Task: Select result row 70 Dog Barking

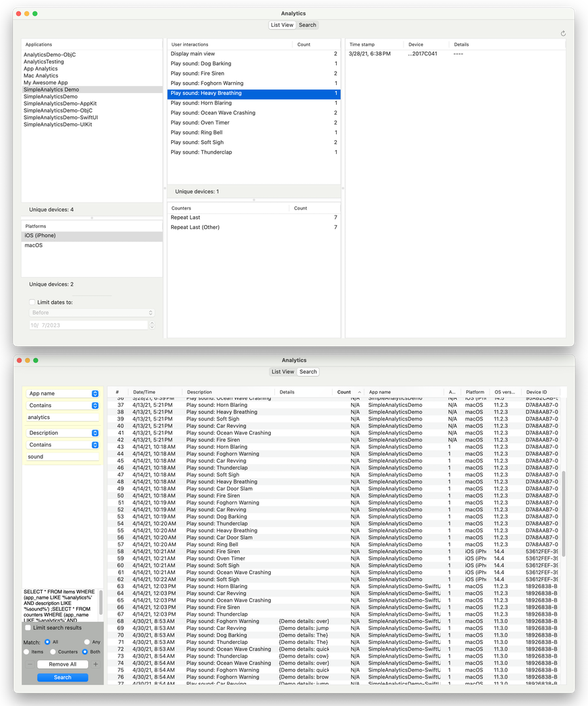Action: point(335,635)
